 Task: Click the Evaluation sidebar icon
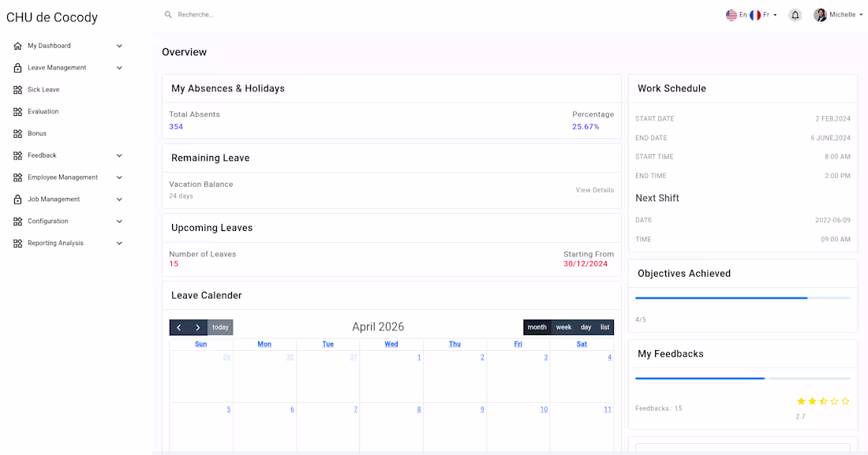pos(17,111)
